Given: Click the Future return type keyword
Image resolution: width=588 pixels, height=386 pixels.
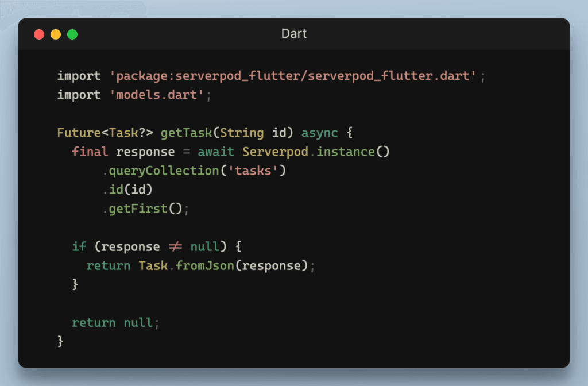Looking at the screenshot, I should point(79,133).
